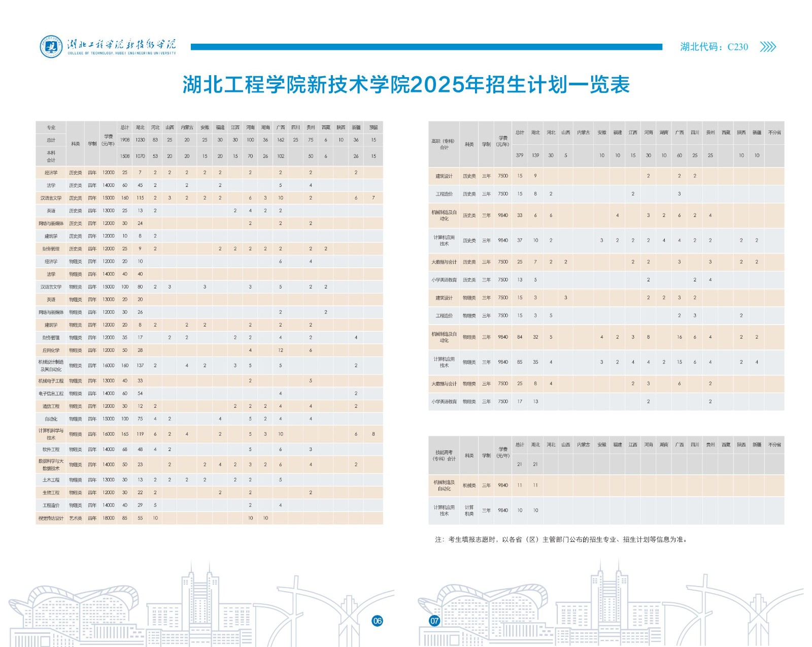Click the 自动化 major name
This screenshot has width=812, height=647.
[51, 419]
